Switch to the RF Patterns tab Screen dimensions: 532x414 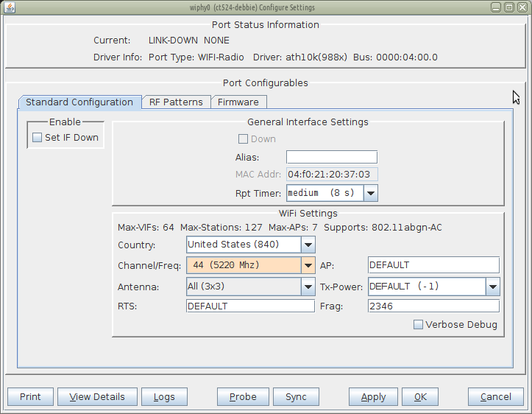176,102
